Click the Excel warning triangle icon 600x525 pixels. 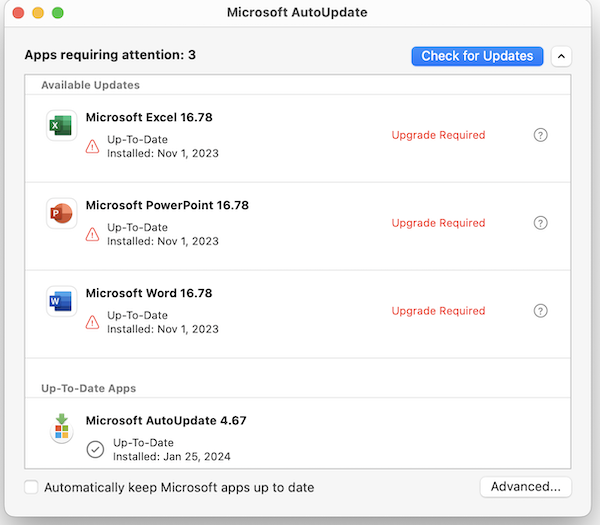93,146
